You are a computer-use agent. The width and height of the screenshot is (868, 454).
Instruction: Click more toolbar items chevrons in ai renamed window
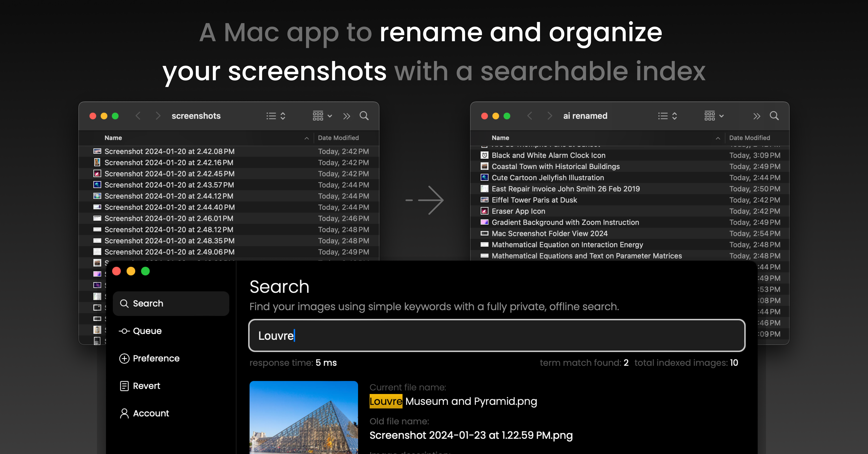(756, 116)
